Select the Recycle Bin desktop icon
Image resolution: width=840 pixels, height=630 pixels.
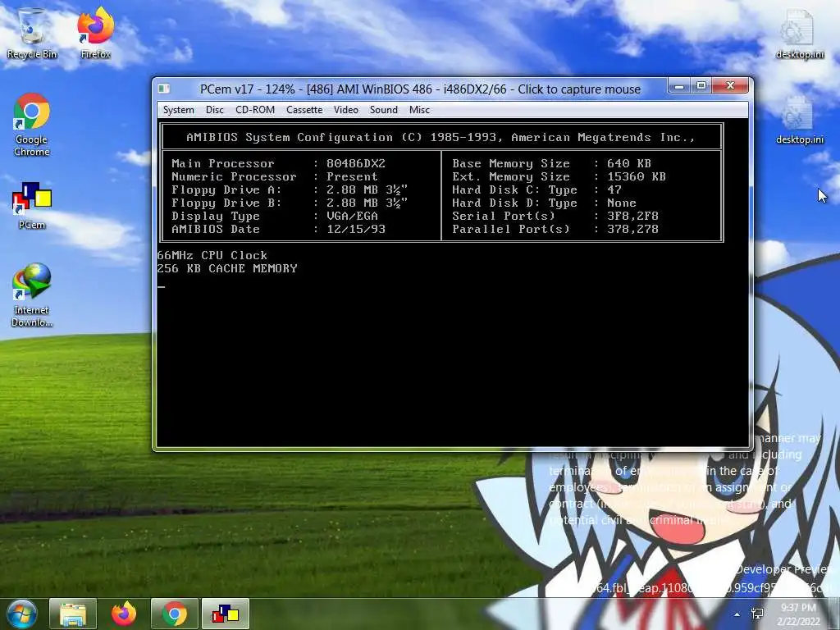point(32,33)
